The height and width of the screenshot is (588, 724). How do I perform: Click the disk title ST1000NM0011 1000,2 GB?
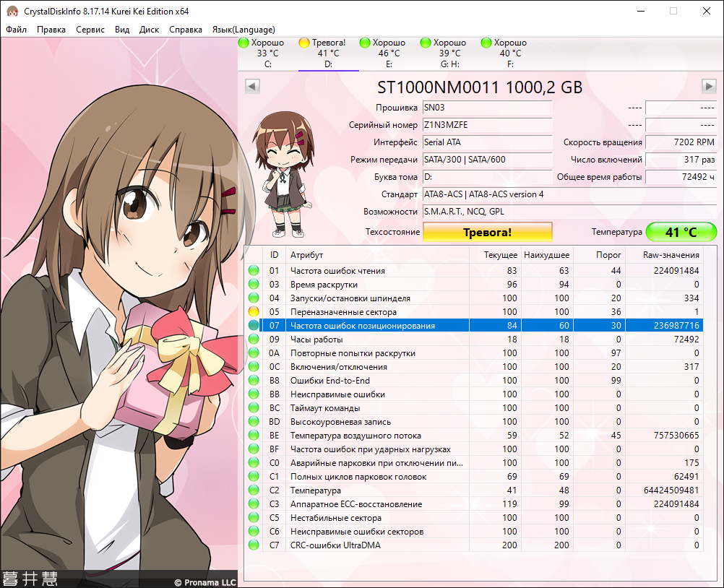pos(480,87)
